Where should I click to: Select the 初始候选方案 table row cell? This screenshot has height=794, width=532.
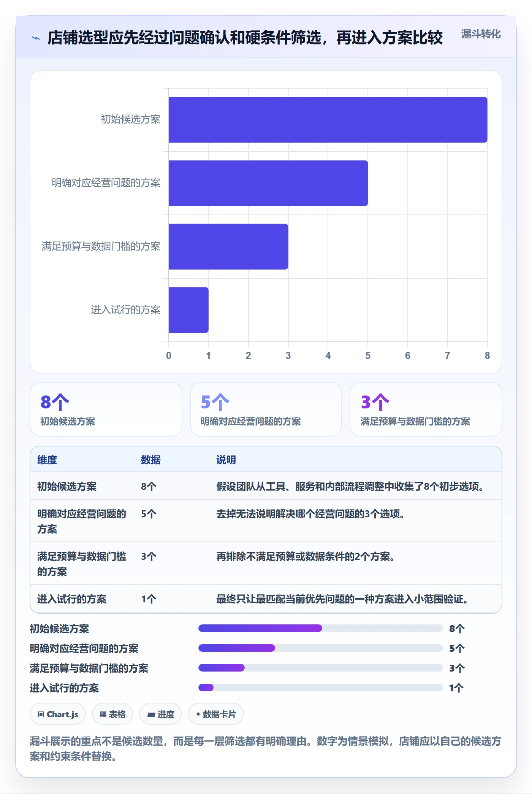pyautogui.click(x=67, y=486)
